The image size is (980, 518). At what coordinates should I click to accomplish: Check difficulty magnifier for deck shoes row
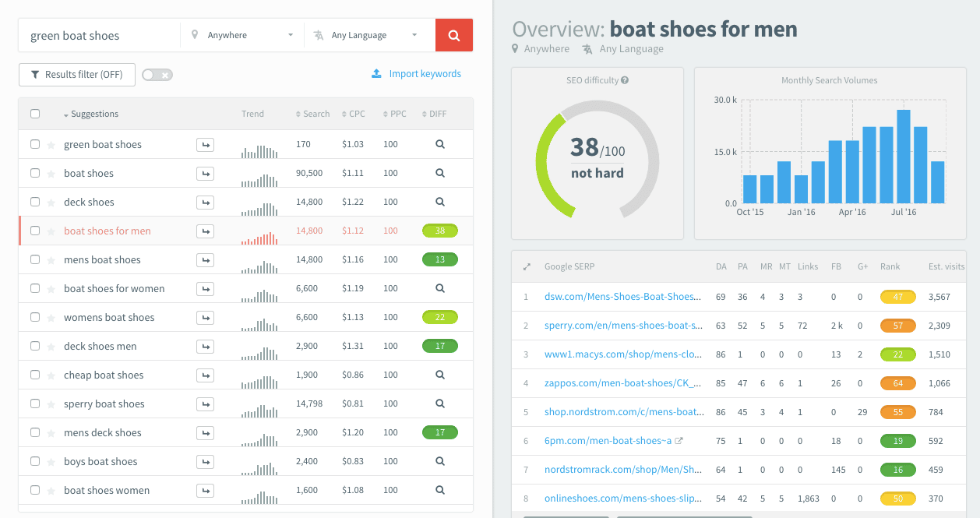(440, 202)
